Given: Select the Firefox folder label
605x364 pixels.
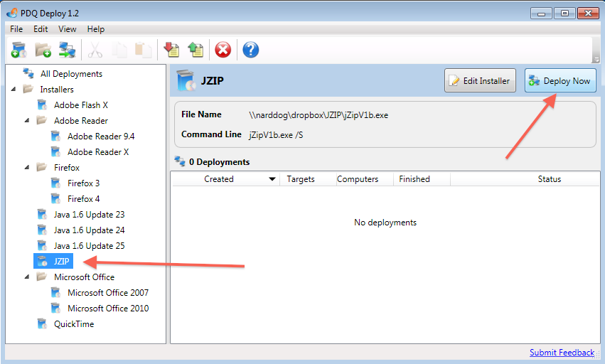Looking at the screenshot, I should [66, 168].
